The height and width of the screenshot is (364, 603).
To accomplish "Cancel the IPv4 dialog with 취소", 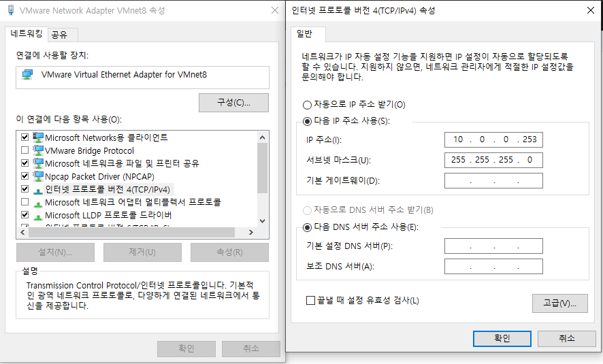I will pos(567,338).
